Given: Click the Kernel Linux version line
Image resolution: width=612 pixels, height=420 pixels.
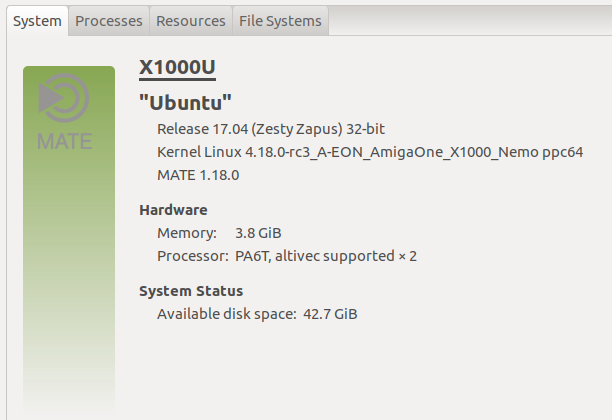Looking at the screenshot, I should point(370,152).
